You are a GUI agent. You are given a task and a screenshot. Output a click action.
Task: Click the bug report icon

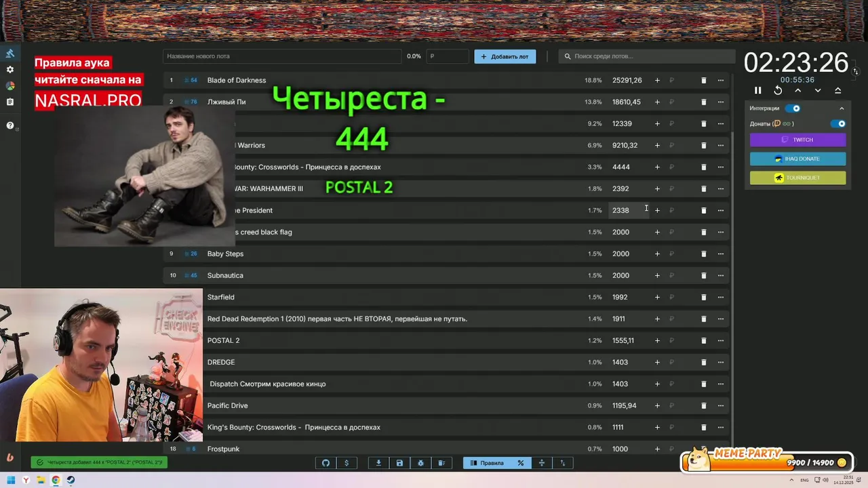pyautogui.click(x=420, y=463)
